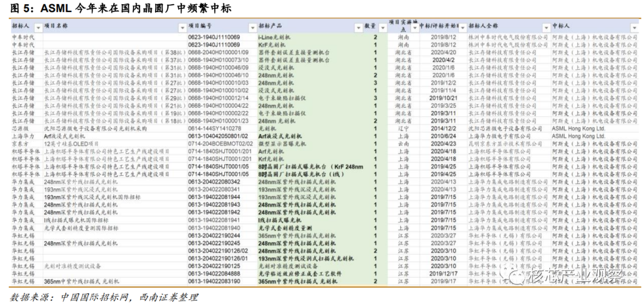The height and width of the screenshot is (304, 644).
Task: Select the 辽宁 location cell
Action: [403, 128]
